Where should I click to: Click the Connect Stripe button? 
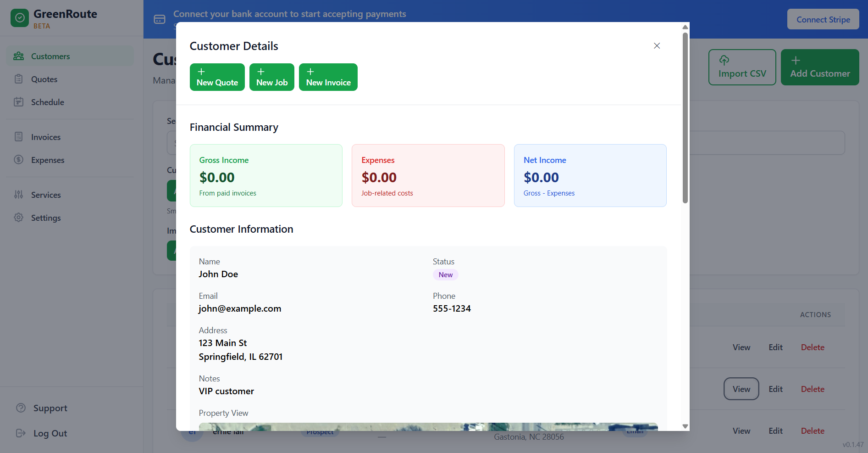point(823,19)
